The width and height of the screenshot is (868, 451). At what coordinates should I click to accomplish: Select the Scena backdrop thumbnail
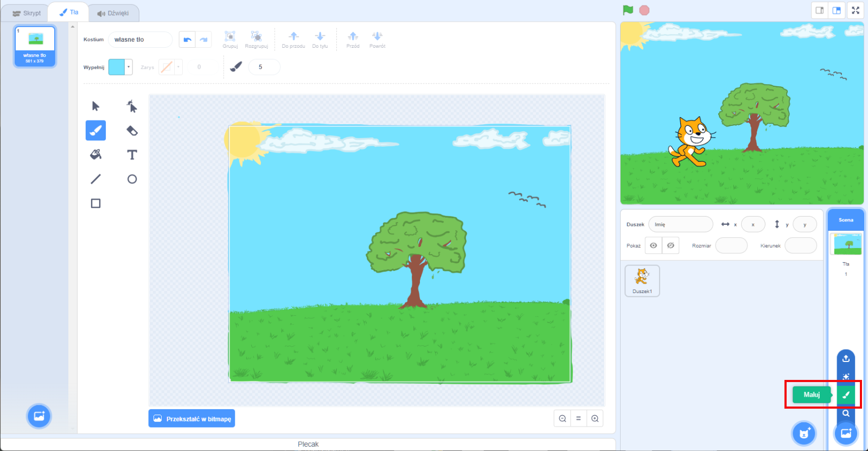point(846,244)
